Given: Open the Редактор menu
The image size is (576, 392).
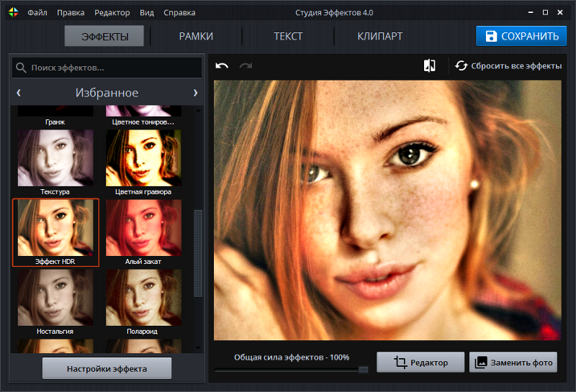Looking at the screenshot, I should click(x=112, y=12).
